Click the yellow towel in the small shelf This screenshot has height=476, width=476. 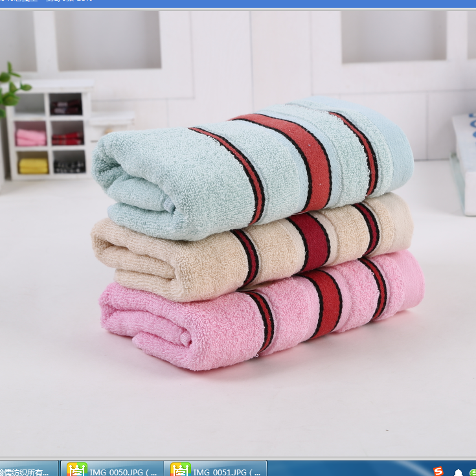[x=33, y=166]
